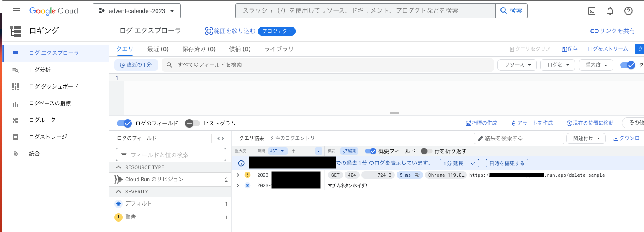Open the advent-calender-2023 project selector
Screen dimensions: 644x232
(137, 11)
